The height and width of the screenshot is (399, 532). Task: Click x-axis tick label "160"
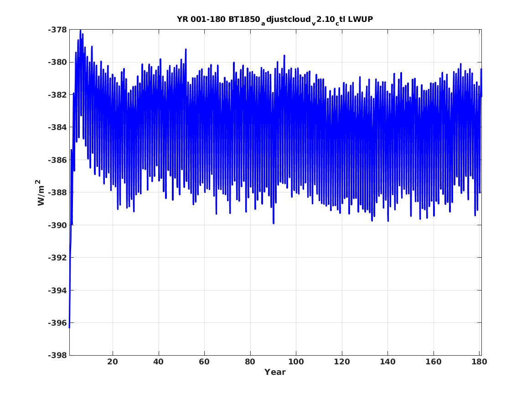(x=434, y=362)
